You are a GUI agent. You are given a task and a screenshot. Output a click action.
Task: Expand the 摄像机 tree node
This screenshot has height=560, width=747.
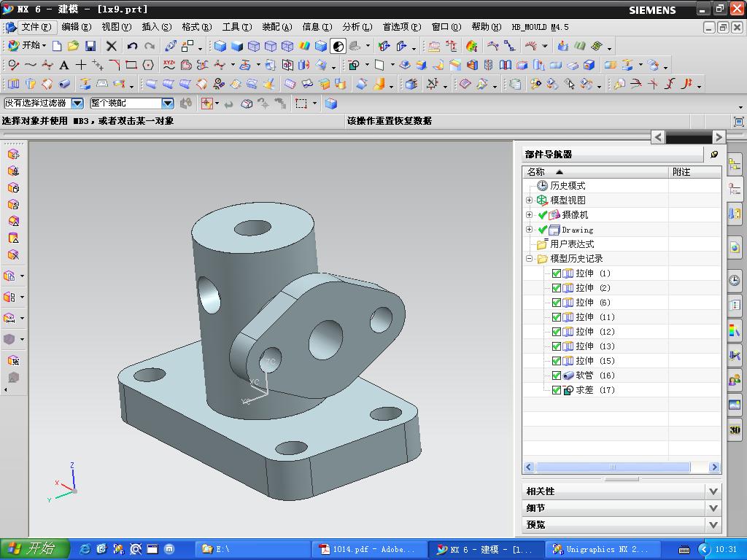530,215
